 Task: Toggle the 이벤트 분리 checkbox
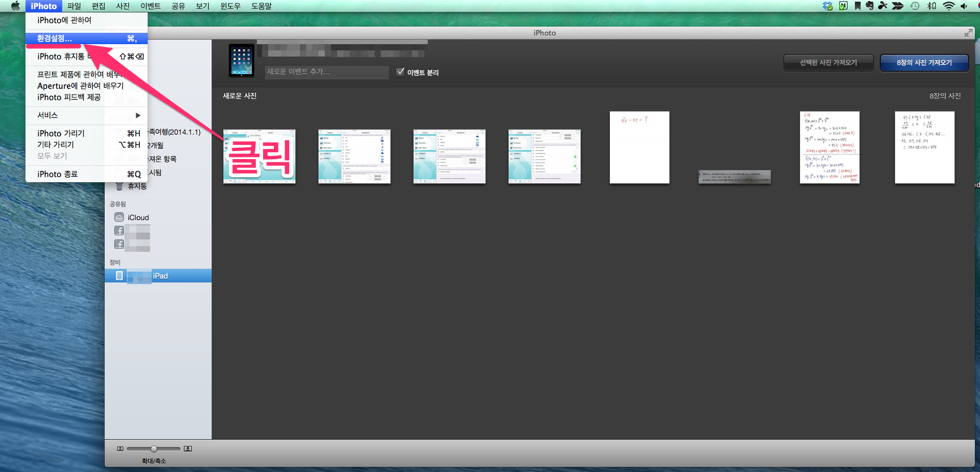tap(401, 72)
